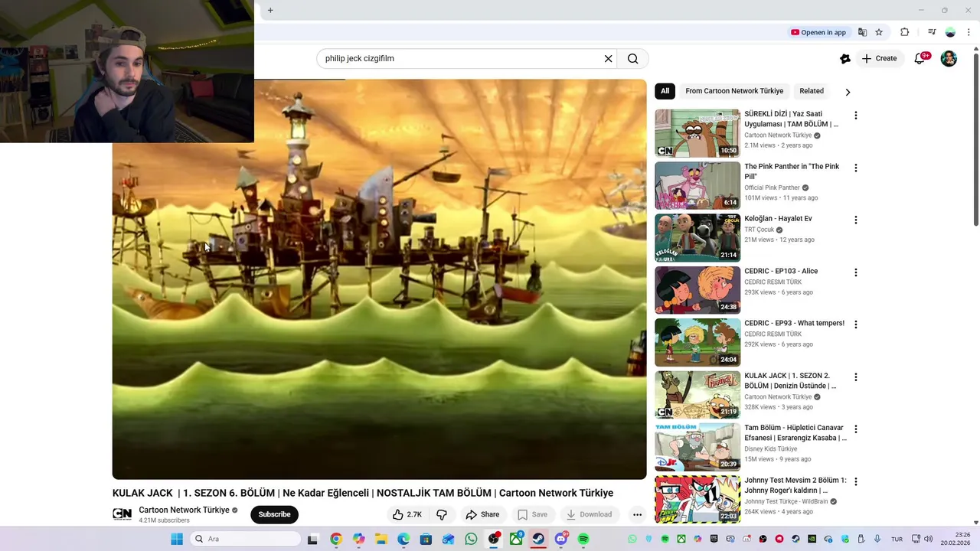Open Johnny Test Mevsim 2 thumbnail

coord(697,499)
